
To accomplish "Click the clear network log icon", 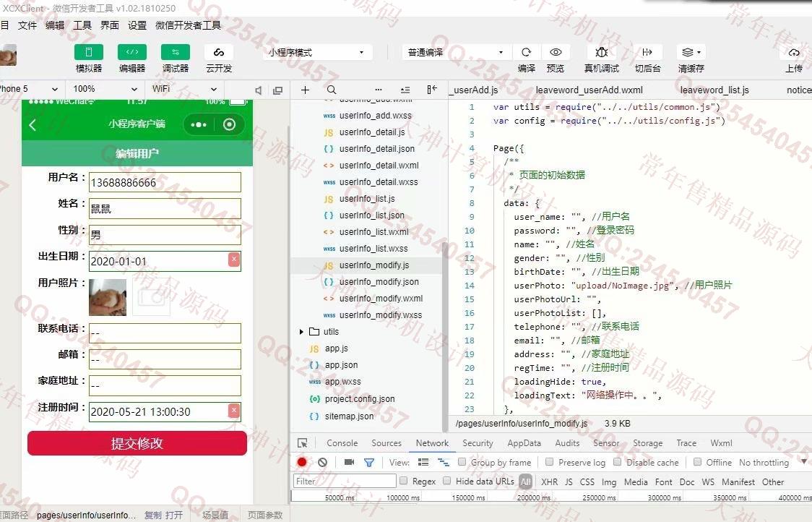I will pyautogui.click(x=323, y=462).
